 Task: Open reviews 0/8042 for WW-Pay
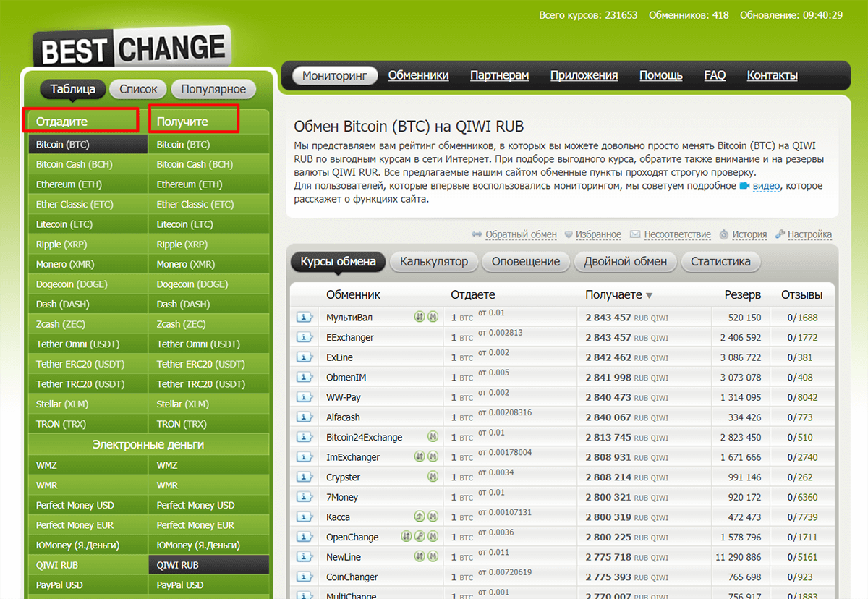point(801,397)
